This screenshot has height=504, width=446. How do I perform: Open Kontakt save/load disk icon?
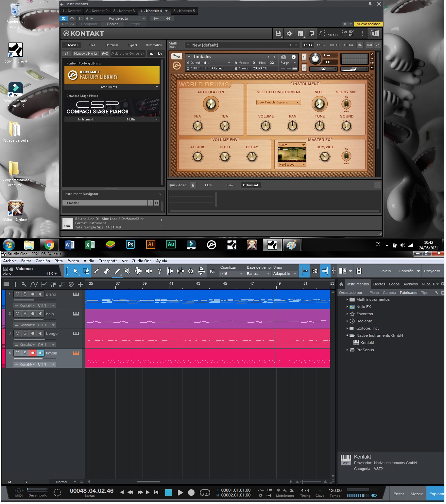[278, 34]
